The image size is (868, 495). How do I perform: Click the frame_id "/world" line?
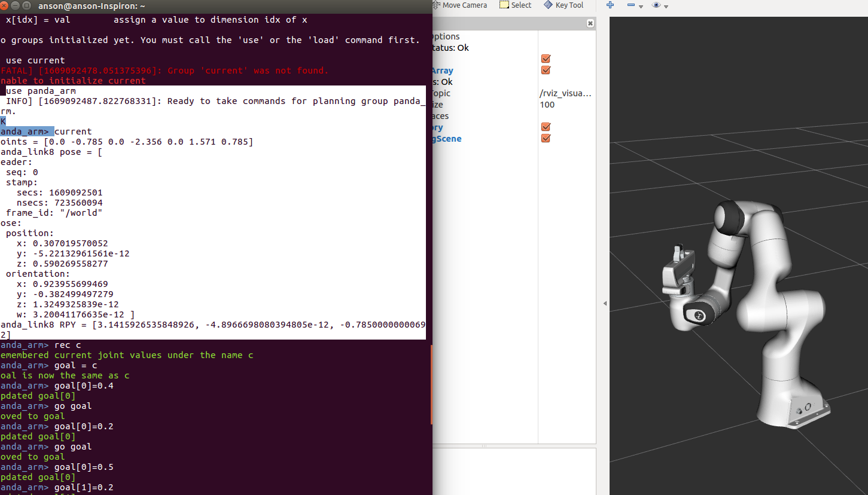pos(54,213)
